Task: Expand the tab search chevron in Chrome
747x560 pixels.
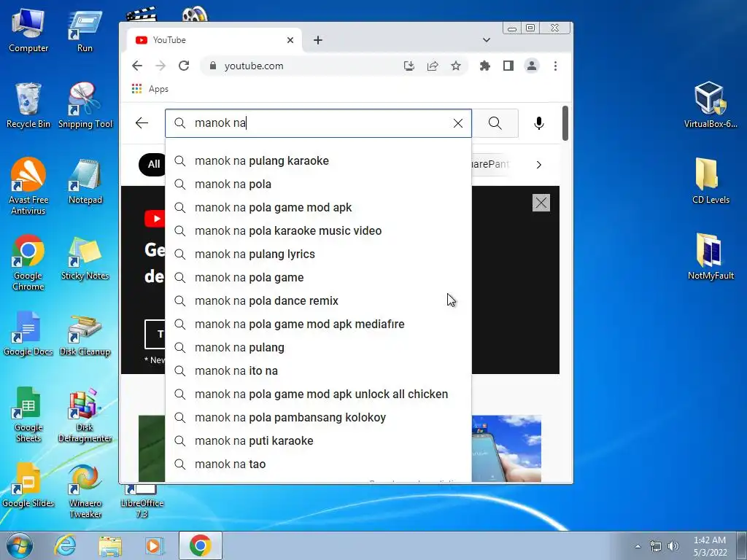Action: point(487,40)
